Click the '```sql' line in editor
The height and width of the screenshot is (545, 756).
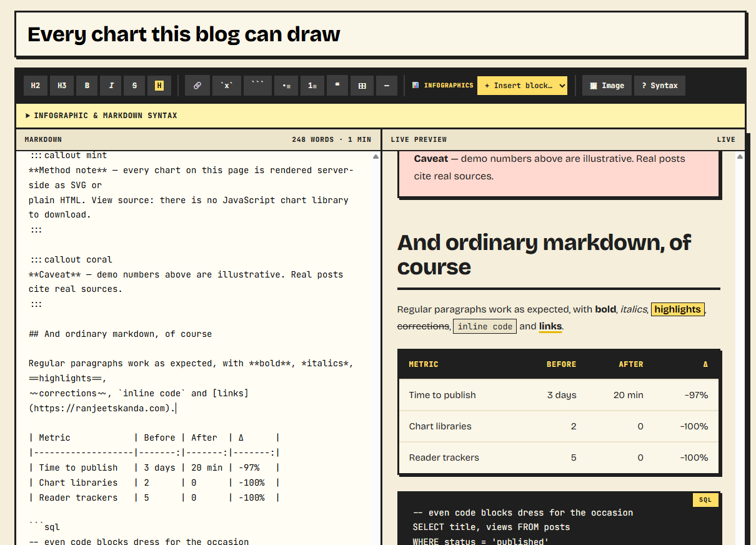pyautogui.click(x=44, y=527)
